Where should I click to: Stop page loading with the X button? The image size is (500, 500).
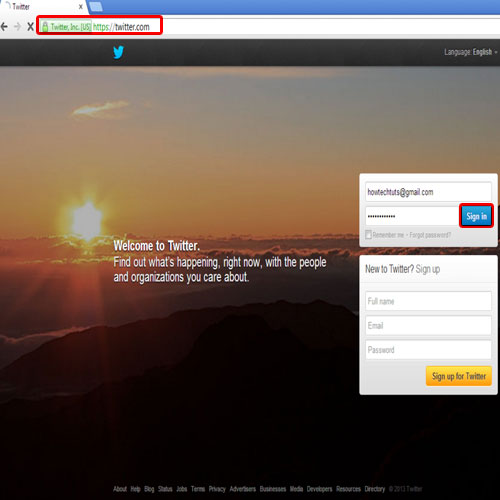(x=30, y=27)
